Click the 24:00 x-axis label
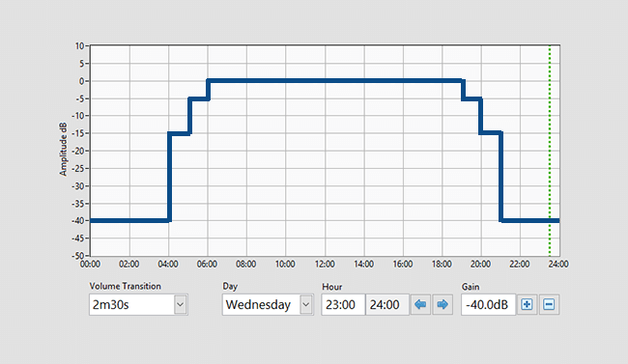The height and width of the screenshot is (364, 628). 558,265
